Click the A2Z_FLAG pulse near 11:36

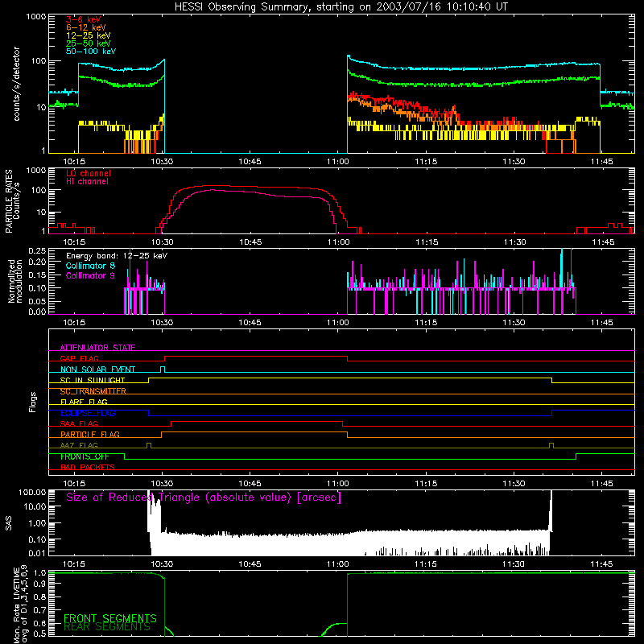point(551,446)
